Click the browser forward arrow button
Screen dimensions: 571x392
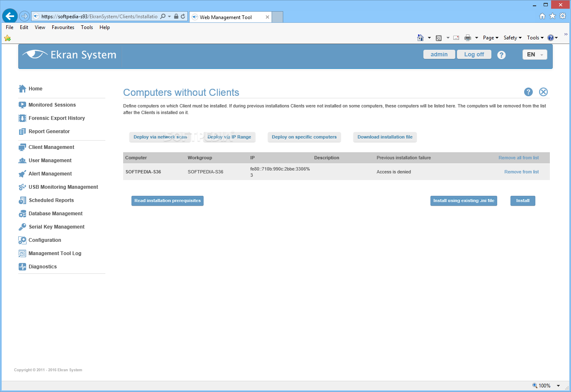pyautogui.click(x=24, y=16)
